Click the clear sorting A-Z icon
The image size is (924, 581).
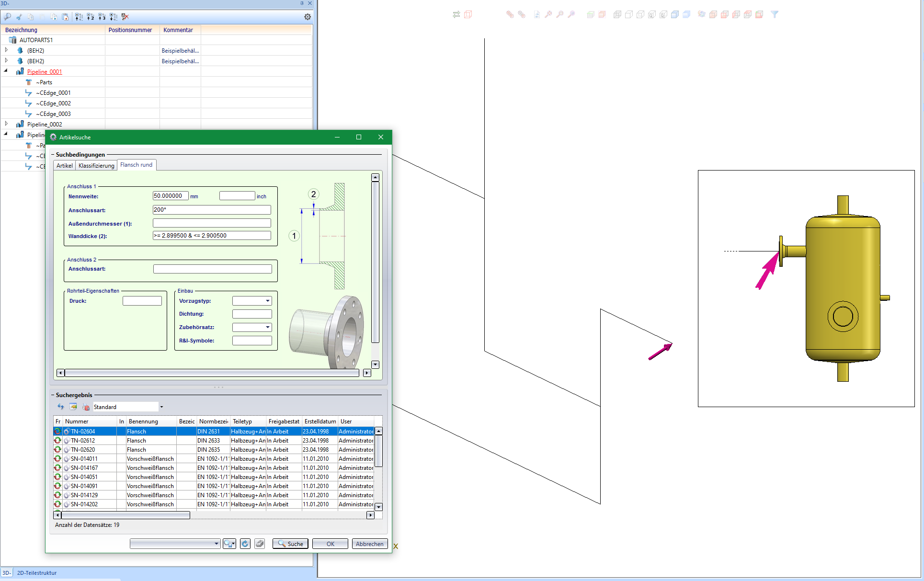[x=125, y=17]
